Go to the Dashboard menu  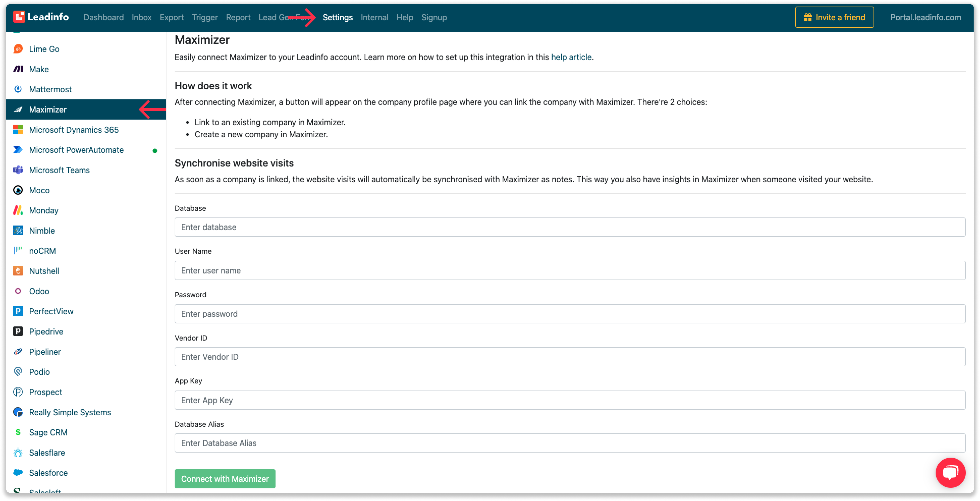tap(103, 17)
